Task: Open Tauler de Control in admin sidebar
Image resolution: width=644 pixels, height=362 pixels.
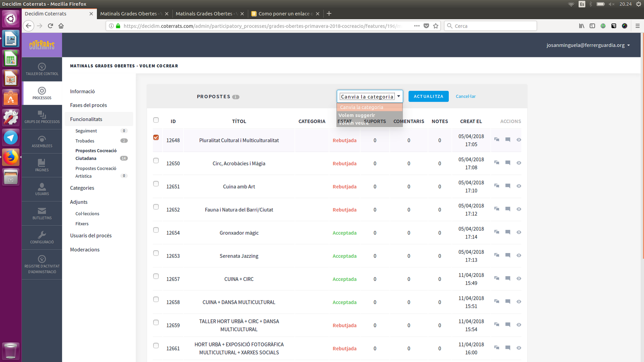Action: pos(42,69)
